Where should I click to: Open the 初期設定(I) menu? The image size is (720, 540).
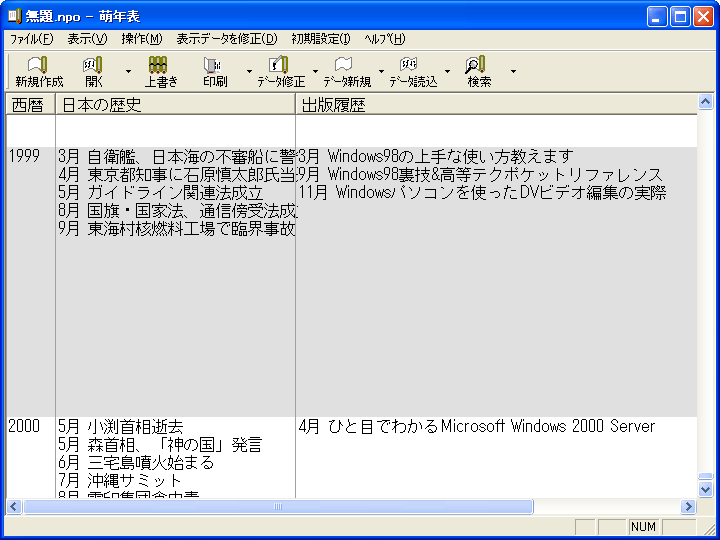click(321, 39)
